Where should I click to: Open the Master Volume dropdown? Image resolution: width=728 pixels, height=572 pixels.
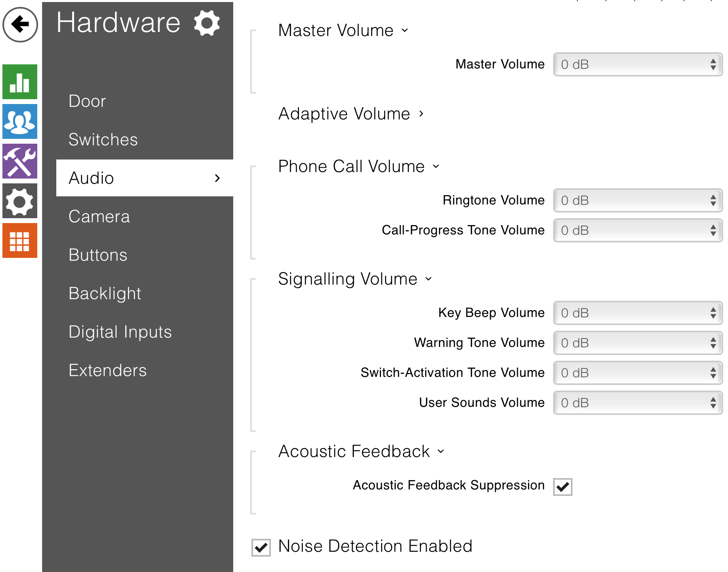637,64
